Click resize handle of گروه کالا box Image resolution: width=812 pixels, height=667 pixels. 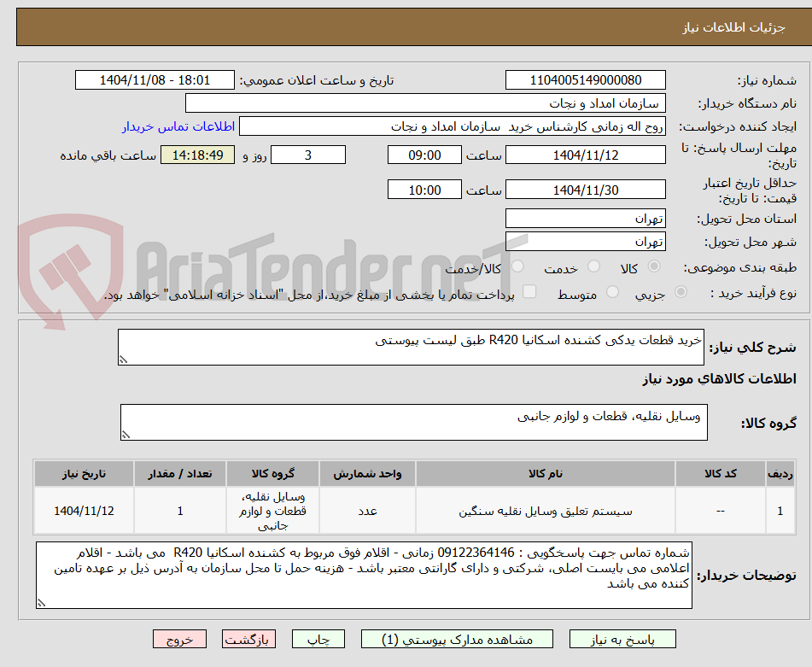coord(126,435)
